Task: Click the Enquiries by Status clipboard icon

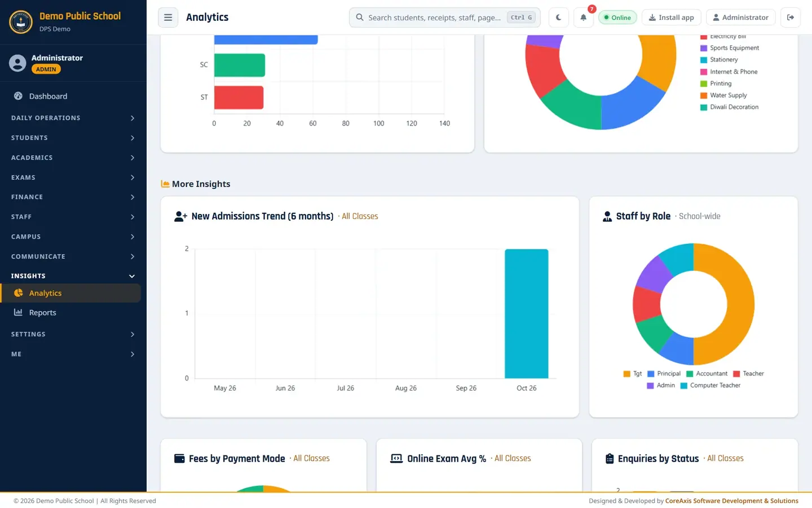Action: (610, 458)
